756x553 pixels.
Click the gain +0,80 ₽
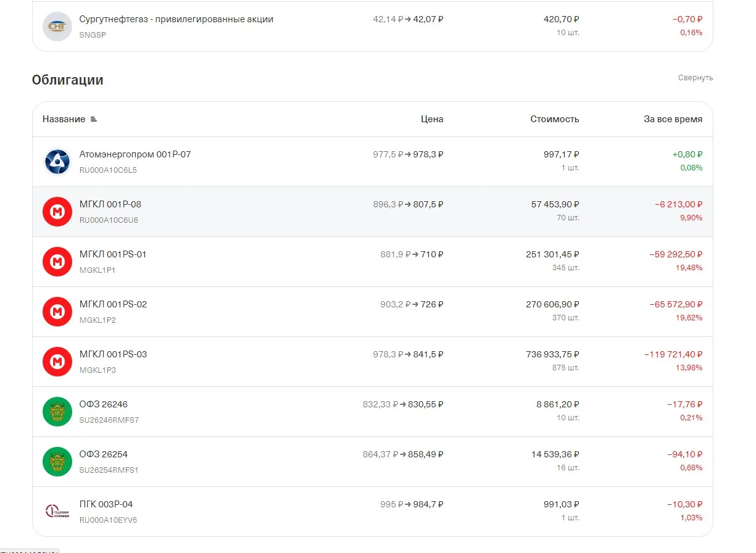687,154
